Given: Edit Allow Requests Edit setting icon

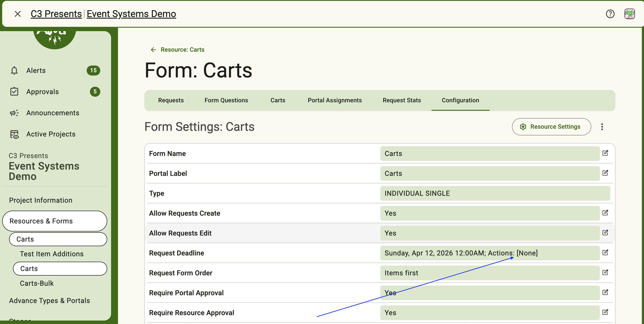Looking at the screenshot, I should click(x=605, y=233).
